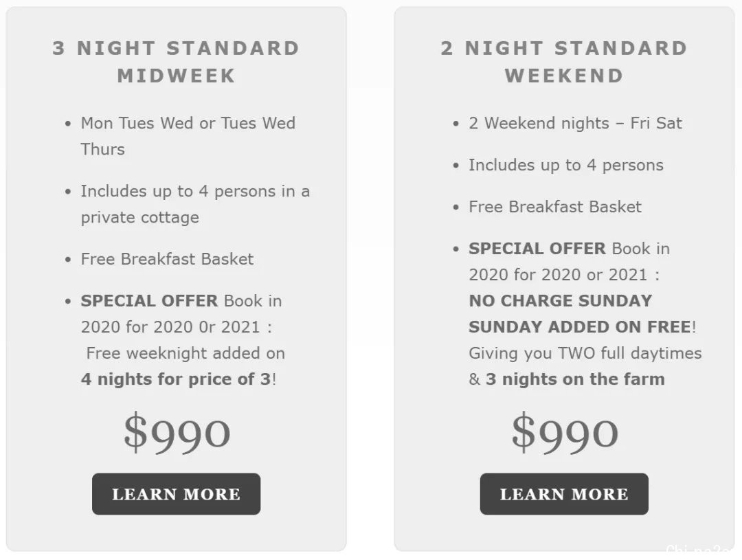Click the private cottage bullet text

tap(195, 204)
